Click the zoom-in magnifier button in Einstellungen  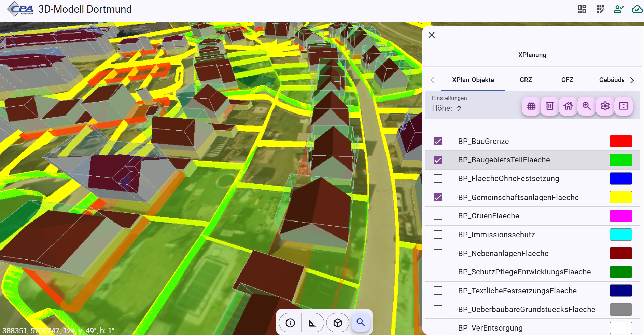point(587,106)
